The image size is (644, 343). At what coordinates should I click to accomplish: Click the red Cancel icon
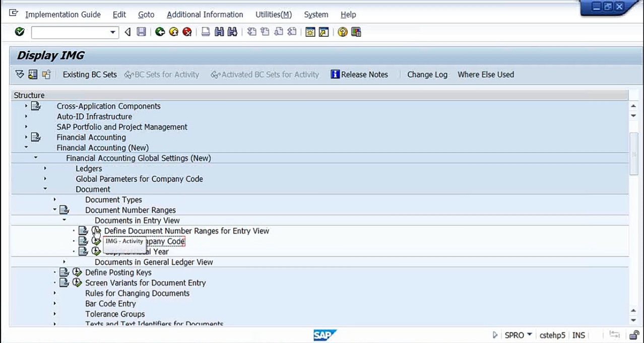tap(187, 32)
